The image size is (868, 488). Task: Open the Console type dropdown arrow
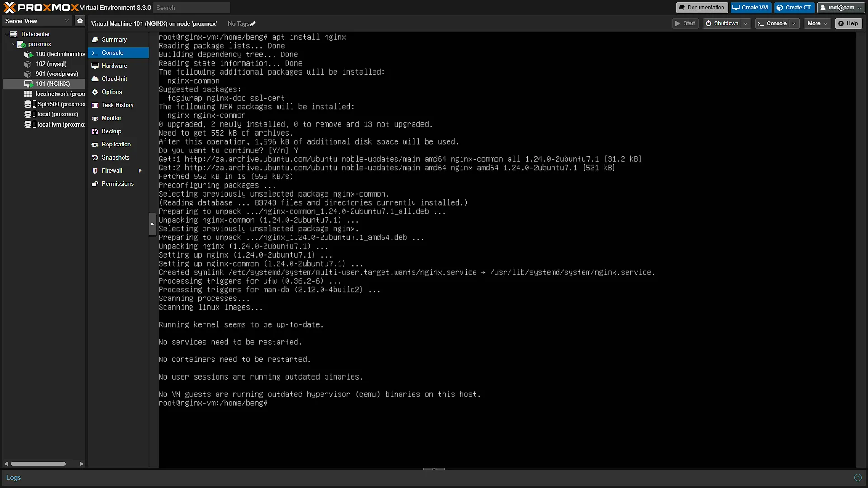tap(794, 23)
